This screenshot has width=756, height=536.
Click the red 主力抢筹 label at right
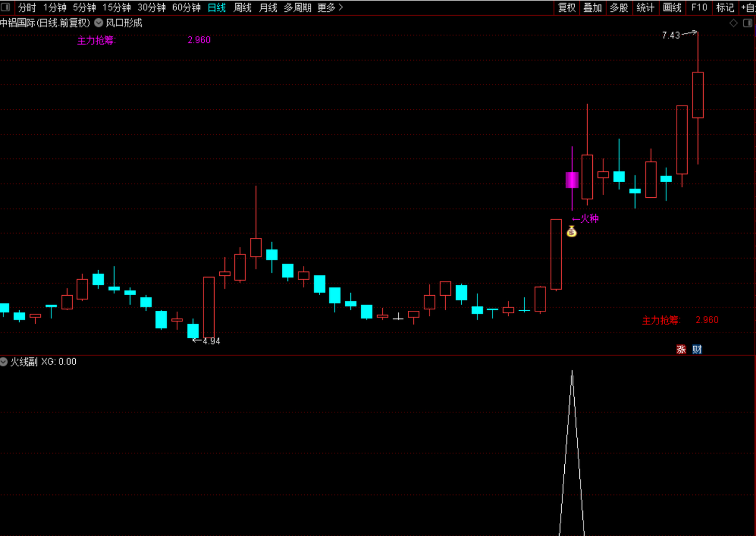pos(661,320)
